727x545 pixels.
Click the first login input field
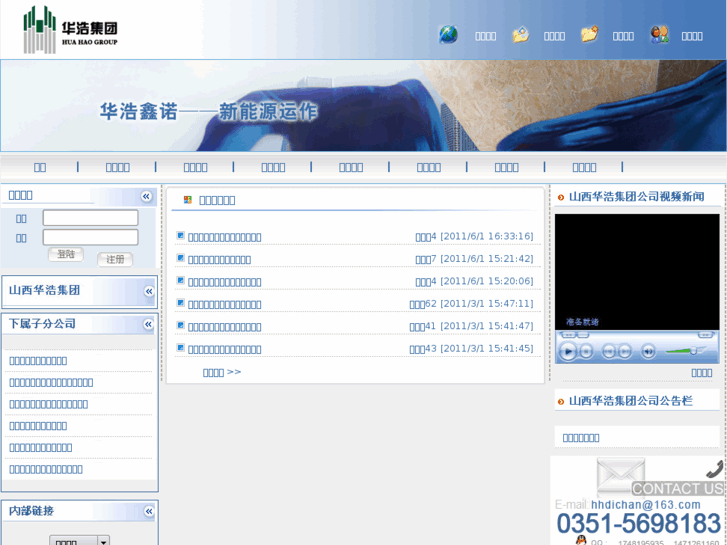click(90, 218)
